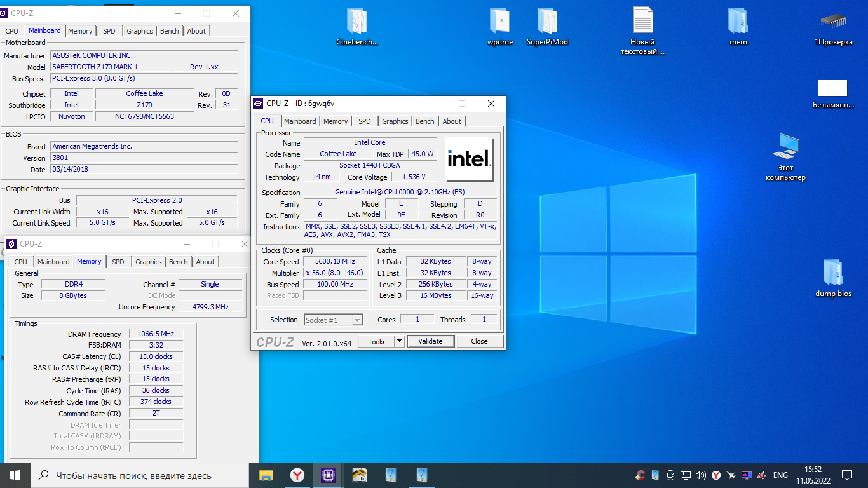This screenshot has height=488, width=868.
Task: Open the clock showing 15:52
Action: 813,475
